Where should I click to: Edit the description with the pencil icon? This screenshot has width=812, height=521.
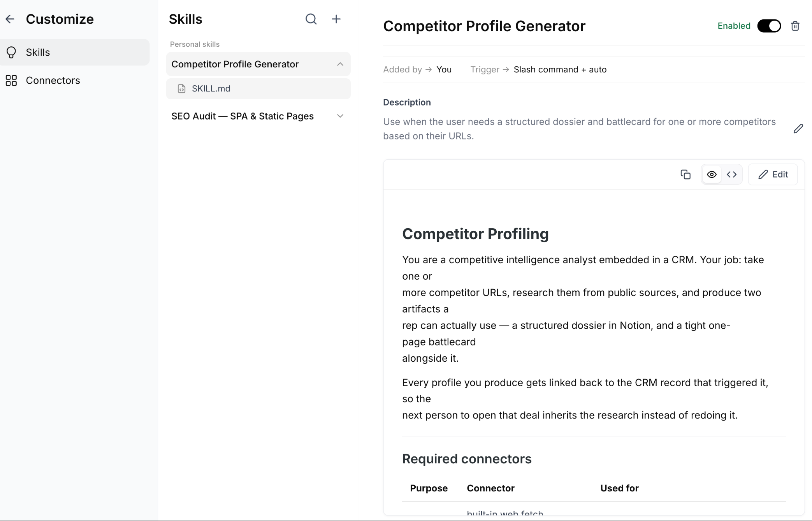point(798,129)
